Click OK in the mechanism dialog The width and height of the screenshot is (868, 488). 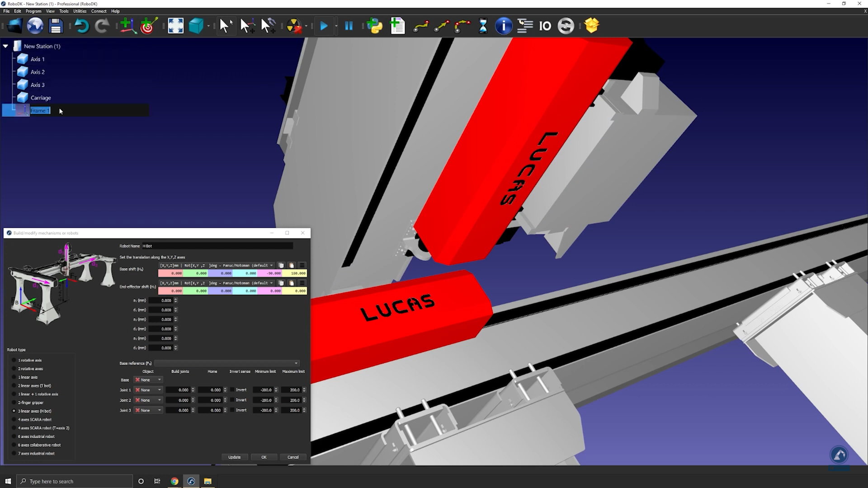click(x=264, y=457)
